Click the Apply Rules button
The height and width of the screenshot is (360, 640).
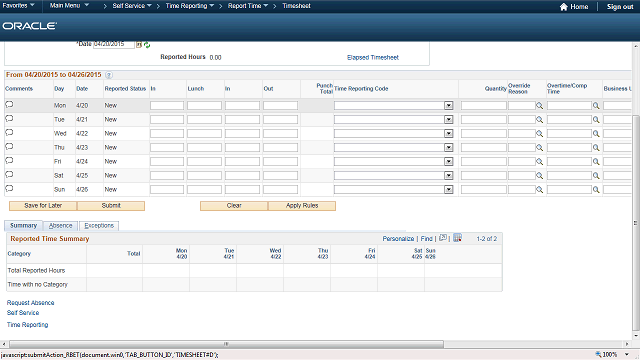pos(302,206)
